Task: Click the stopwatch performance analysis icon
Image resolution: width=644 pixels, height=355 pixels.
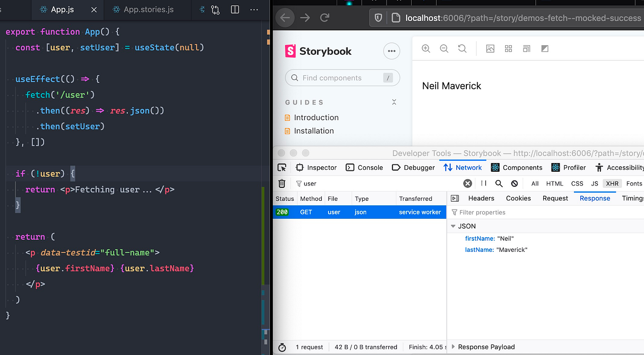Action: pyautogui.click(x=282, y=347)
